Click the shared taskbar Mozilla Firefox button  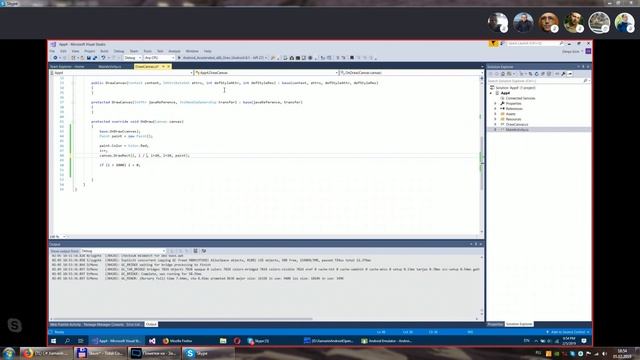click(178, 341)
